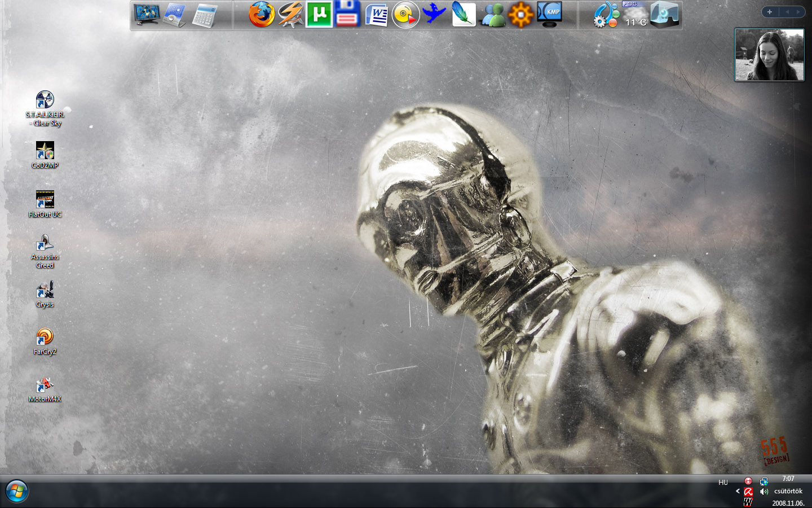The width and height of the screenshot is (812, 508).
Task: Launch KMPlayer from the dock
Action: tap(550, 15)
